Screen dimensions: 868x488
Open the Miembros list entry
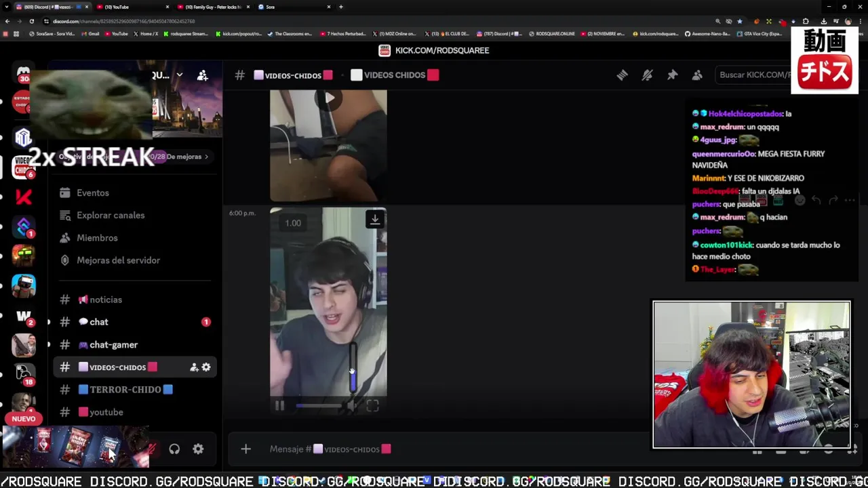coord(134,238)
